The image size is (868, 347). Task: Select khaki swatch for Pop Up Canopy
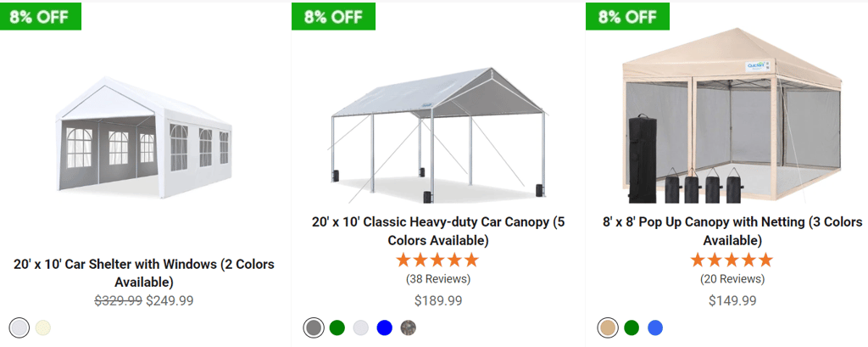[x=607, y=327]
